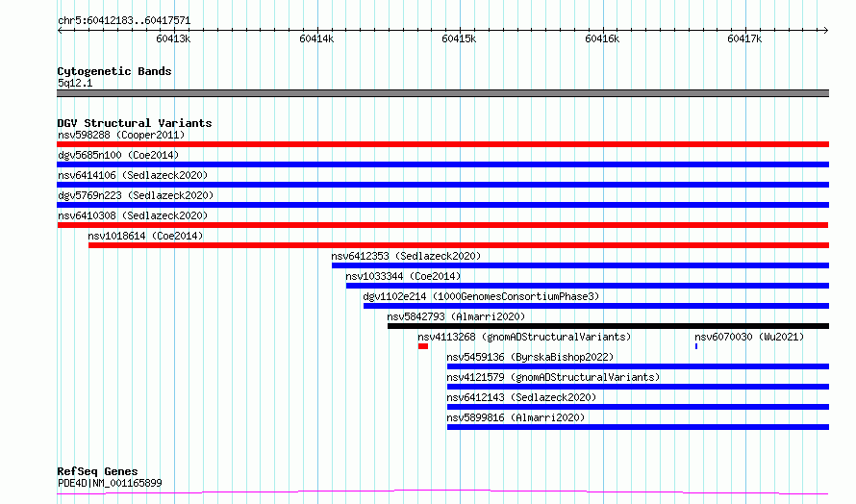
Task: Click the blue bar under nsv6412353
Action: [x=580, y=265]
